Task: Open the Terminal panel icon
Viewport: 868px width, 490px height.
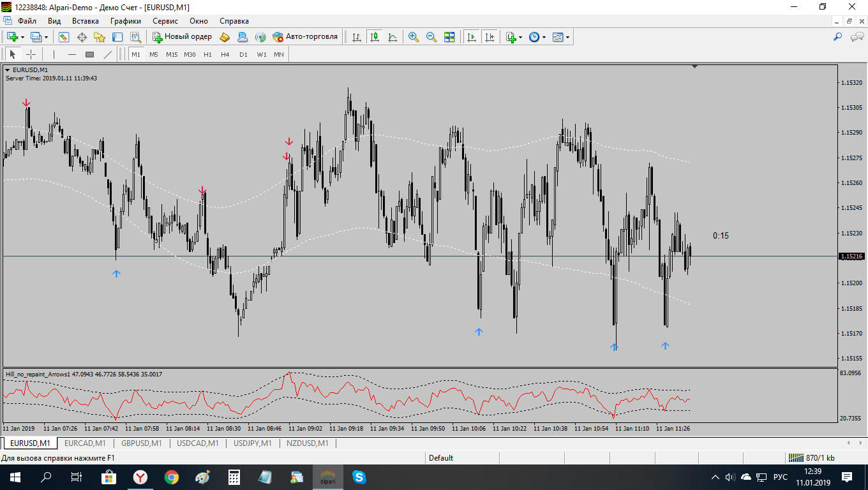Action: pos(117,37)
